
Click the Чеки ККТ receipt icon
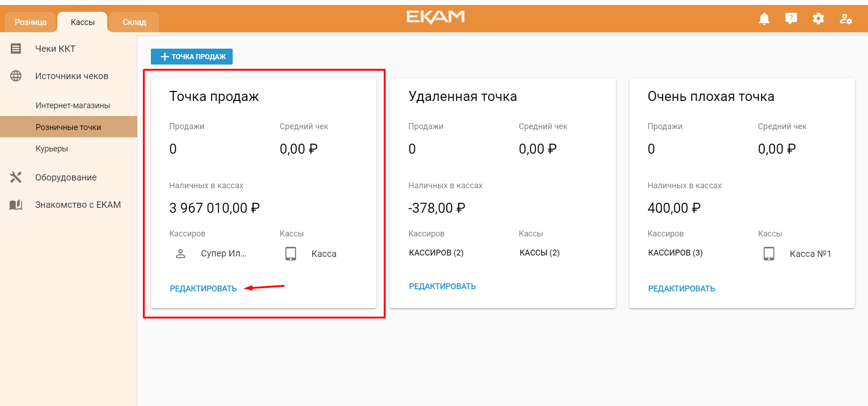[16, 49]
